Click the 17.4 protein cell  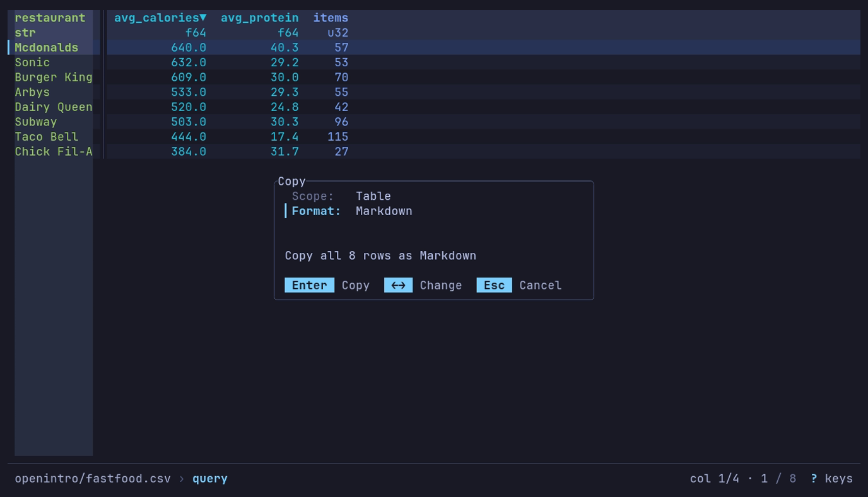tap(284, 137)
